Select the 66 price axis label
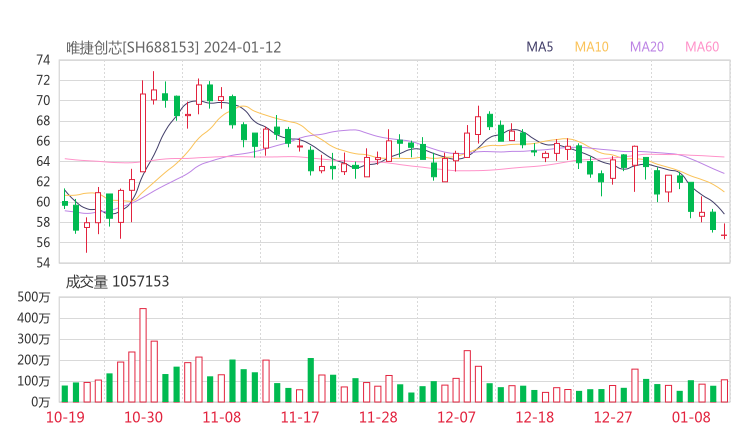 tap(43, 141)
